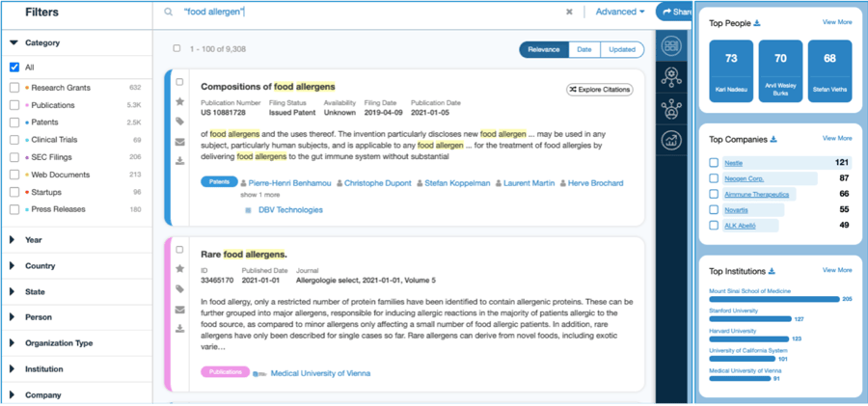Image resolution: width=868 pixels, height=406 pixels.
Task: View More in Top People
Action: [837, 22]
